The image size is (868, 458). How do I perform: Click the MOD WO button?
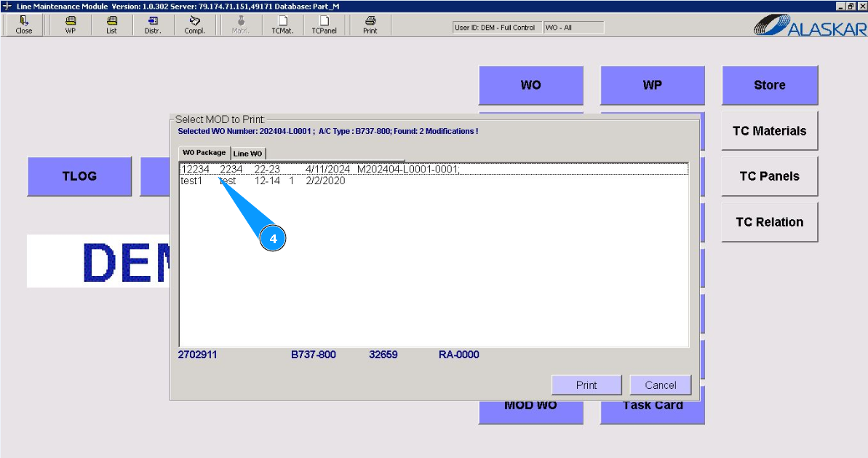531,411
